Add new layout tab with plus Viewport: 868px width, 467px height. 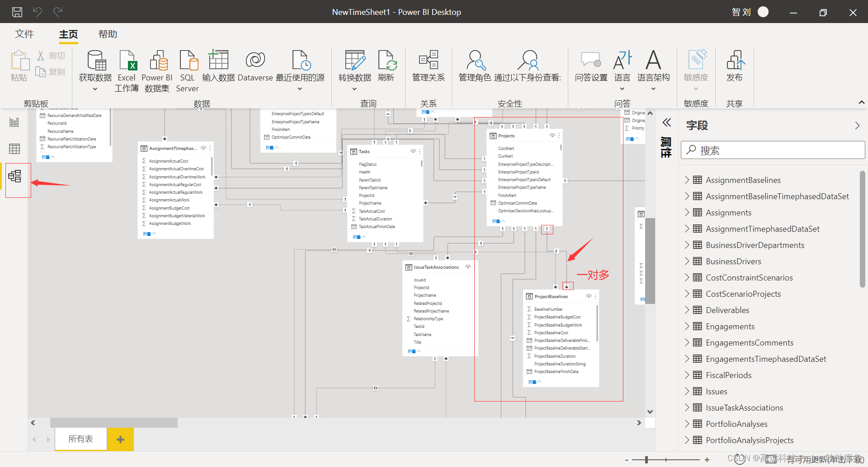pos(120,439)
